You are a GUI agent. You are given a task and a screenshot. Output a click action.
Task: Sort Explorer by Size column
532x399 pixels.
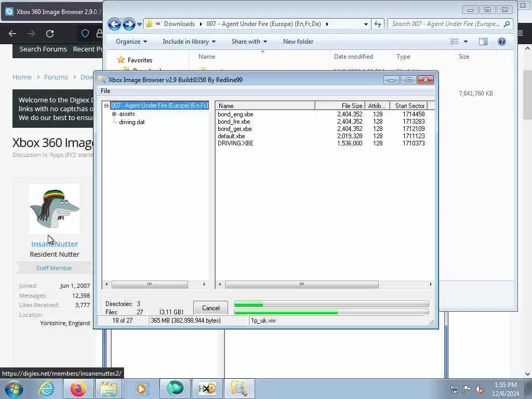pyautogui.click(x=464, y=56)
